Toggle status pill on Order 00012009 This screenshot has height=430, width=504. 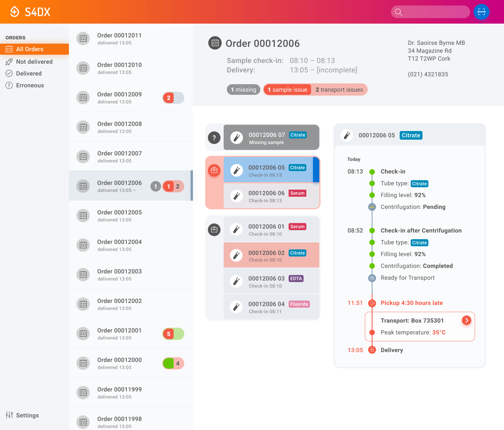click(173, 98)
